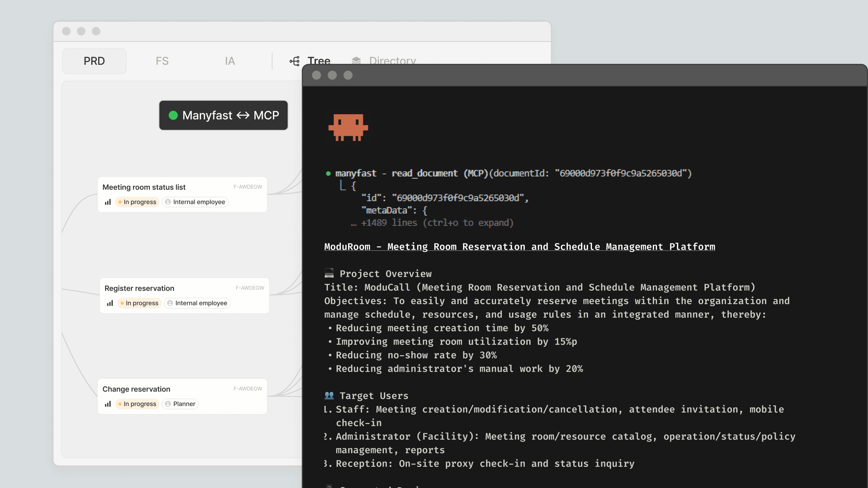Select the IA tab

tap(230, 61)
